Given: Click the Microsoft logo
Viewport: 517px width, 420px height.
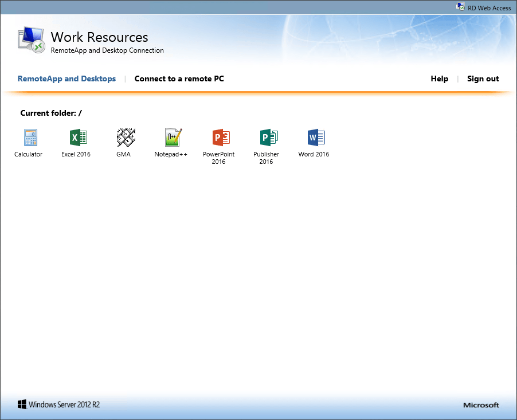Looking at the screenshot, I should click(480, 405).
